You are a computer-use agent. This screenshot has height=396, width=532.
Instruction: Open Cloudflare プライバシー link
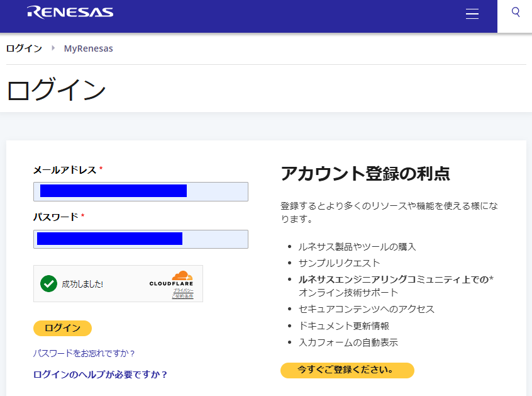[x=184, y=290]
